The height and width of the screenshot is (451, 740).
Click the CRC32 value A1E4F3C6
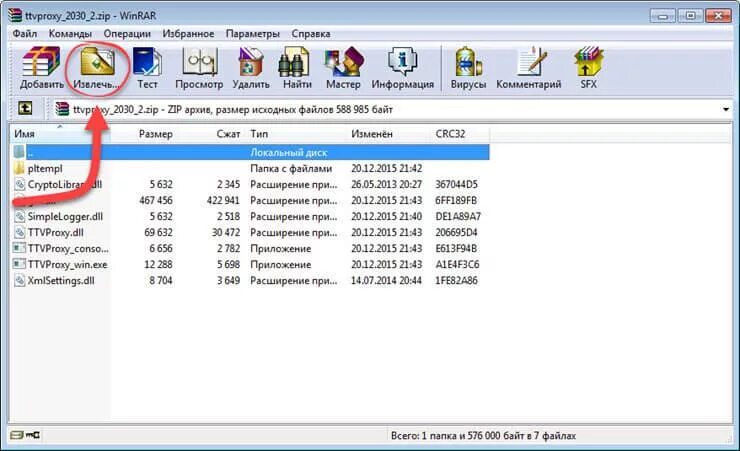click(457, 264)
